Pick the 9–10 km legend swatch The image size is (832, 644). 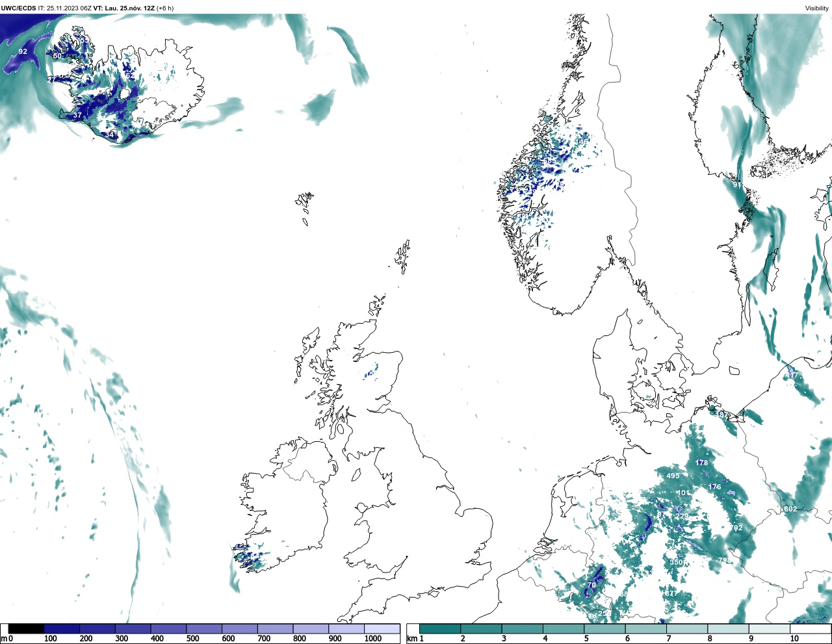(x=769, y=629)
